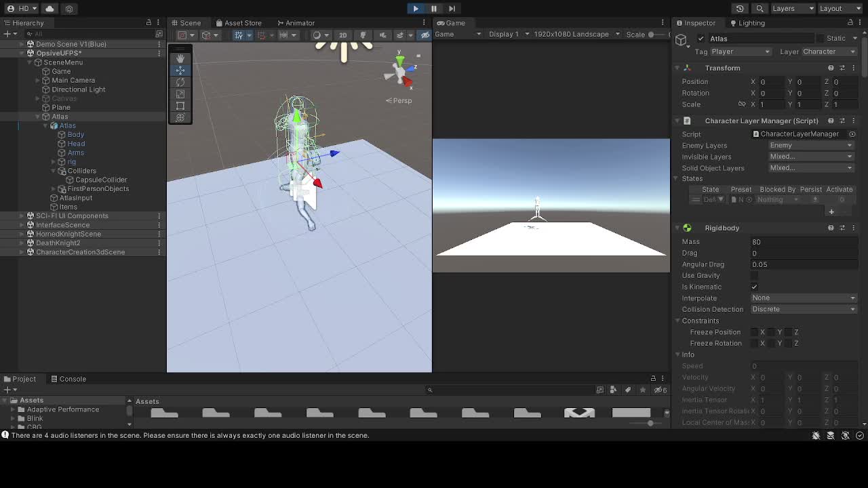Select the Rect tool in Scene toolbar
The height and width of the screenshot is (488, 868).
(x=180, y=106)
